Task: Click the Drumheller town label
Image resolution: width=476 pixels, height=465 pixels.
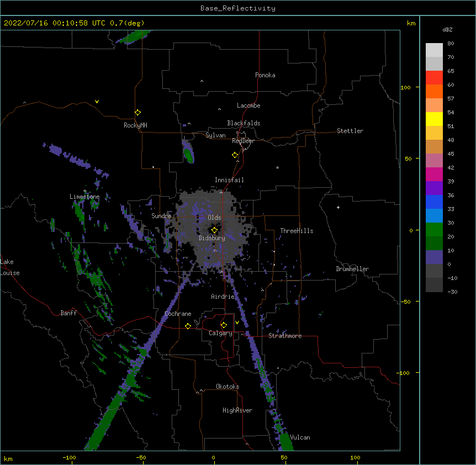Action: click(352, 269)
